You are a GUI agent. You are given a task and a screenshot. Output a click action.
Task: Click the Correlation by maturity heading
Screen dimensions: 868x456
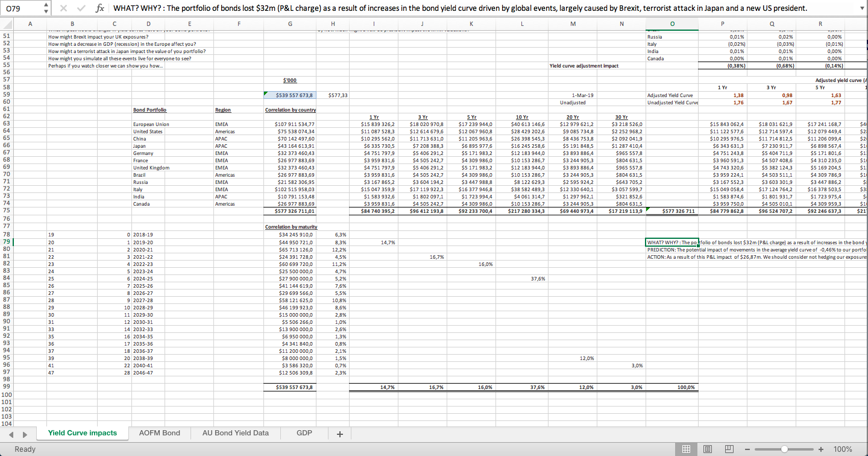point(291,227)
